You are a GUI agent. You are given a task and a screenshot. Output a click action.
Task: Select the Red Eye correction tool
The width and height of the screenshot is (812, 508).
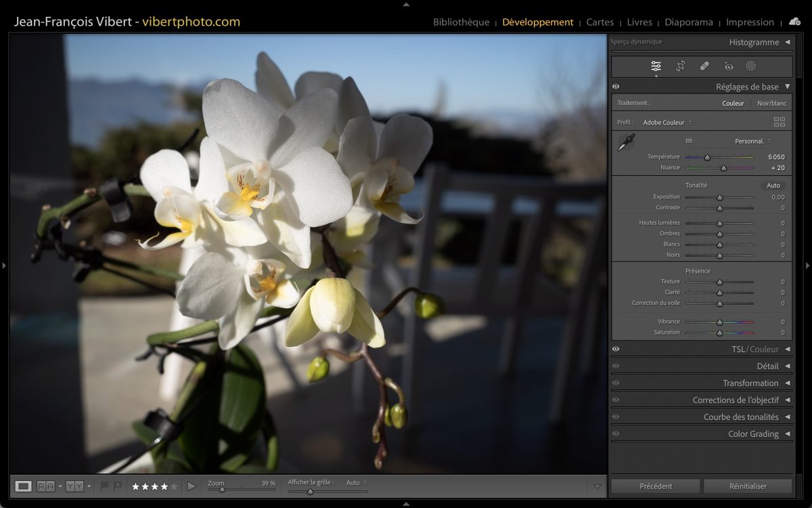[728, 66]
